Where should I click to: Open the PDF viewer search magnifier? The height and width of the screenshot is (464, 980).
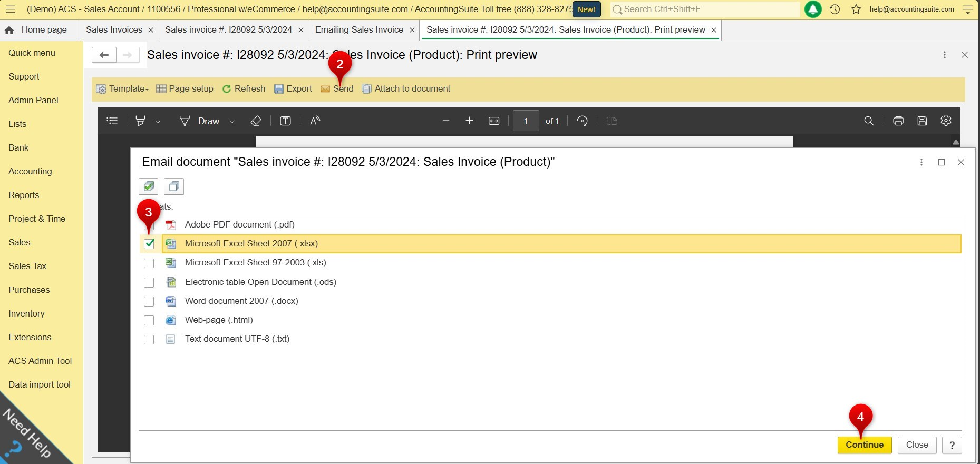(x=869, y=121)
